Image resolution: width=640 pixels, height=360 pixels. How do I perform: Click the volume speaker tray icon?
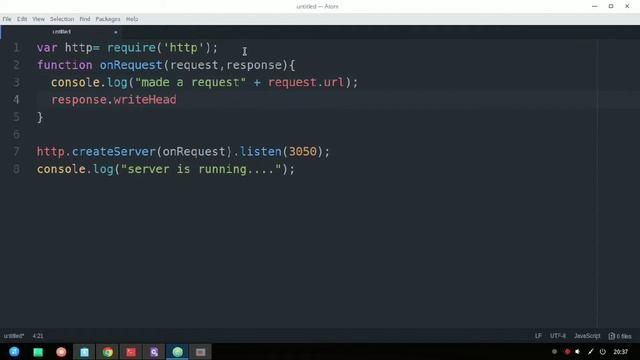pos(578,352)
